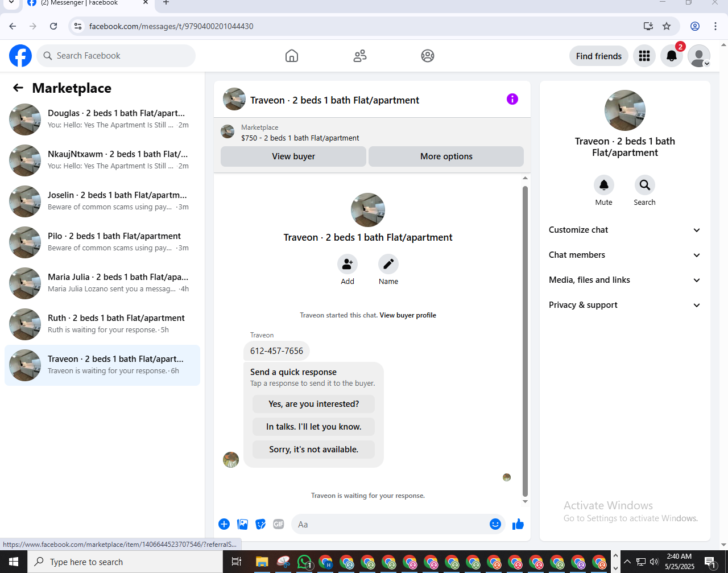Viewport: 728px width, 573px height.
Task: Select the Messenger | Facebook browser tab
Action: [x=88, y=3]
